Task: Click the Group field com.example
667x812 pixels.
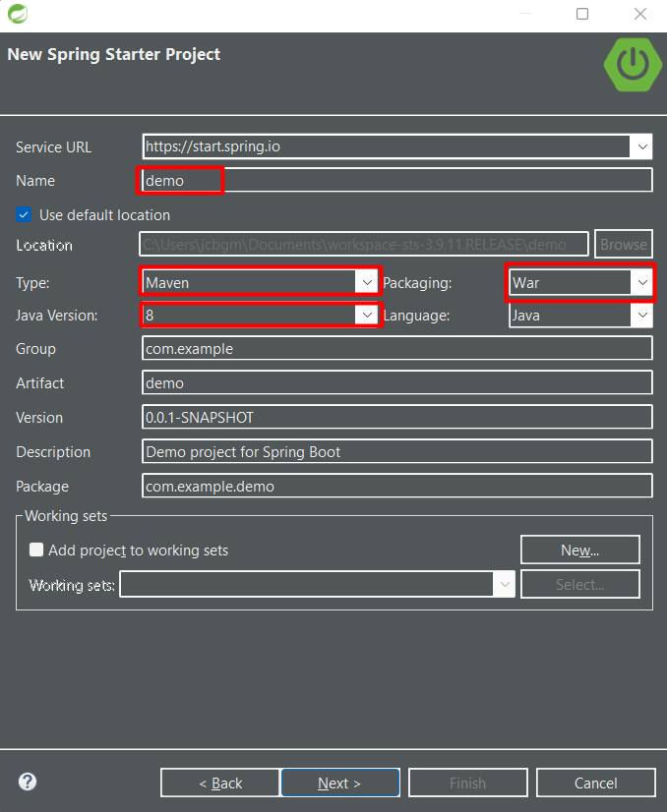Action: (x=397, y=348)
